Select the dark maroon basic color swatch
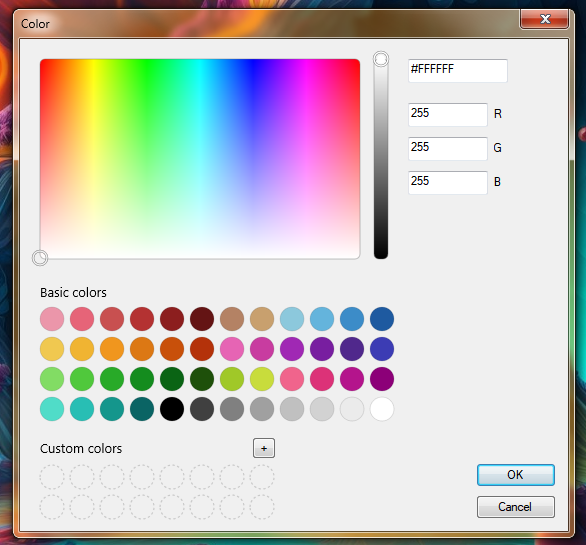The height and width of the screenshot is (545, 586). pos(202,319)
